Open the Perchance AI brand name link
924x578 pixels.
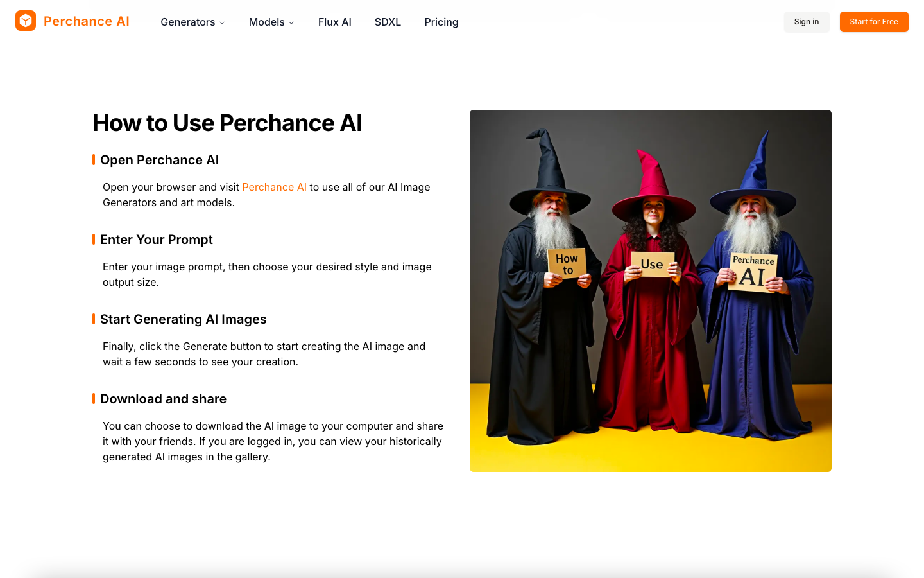(87, 21)
